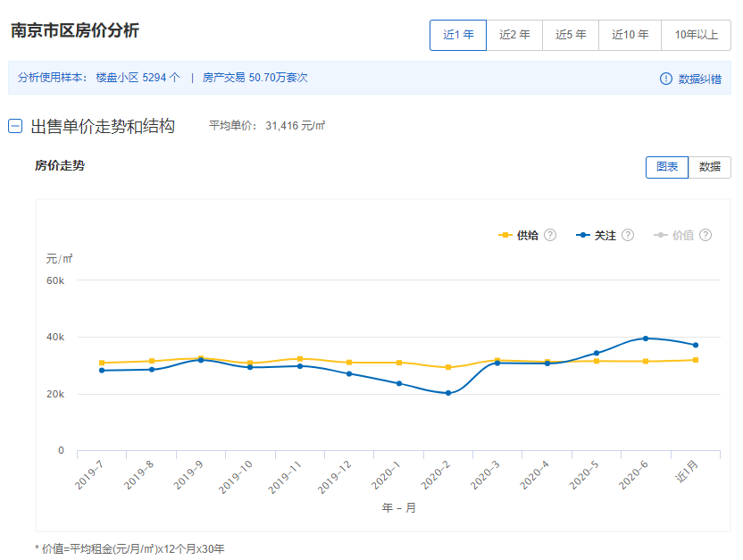Viewport: 743px width, 560px height.
Task: Select the 近1年 time range tab
Action: [x=458, y=35]
